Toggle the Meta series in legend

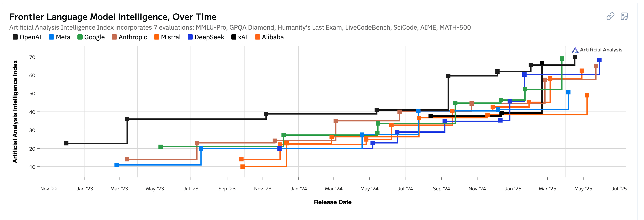[x=59, y=37]
